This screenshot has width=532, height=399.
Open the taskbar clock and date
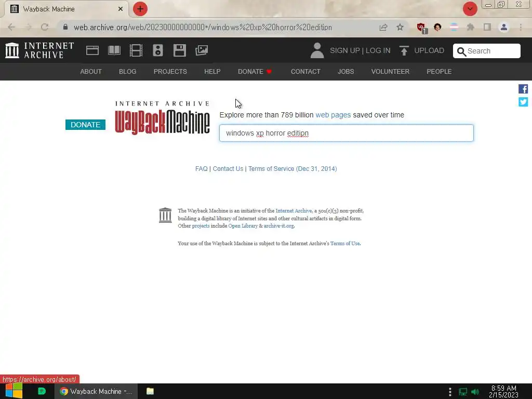tap(504, 392)
